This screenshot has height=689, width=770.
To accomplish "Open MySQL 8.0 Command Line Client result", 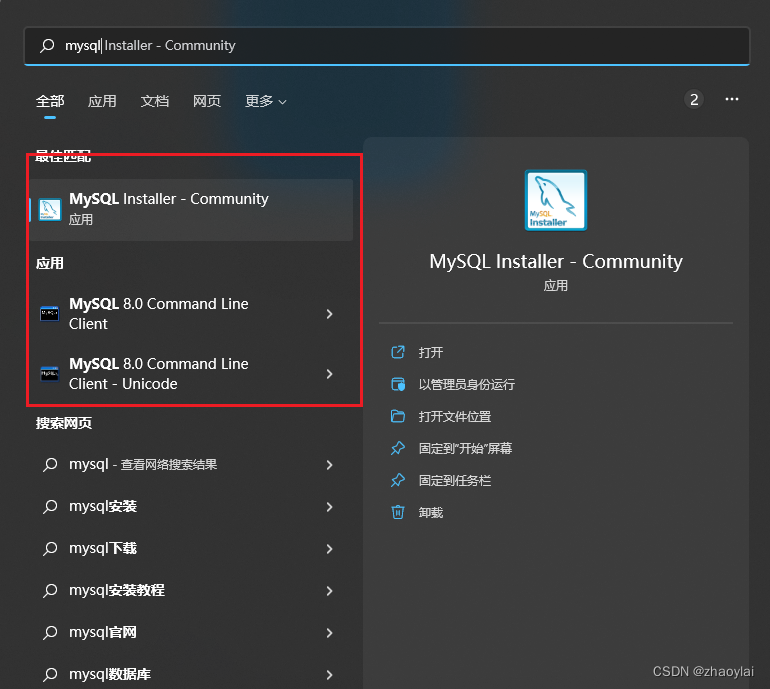I will (192, 314).
